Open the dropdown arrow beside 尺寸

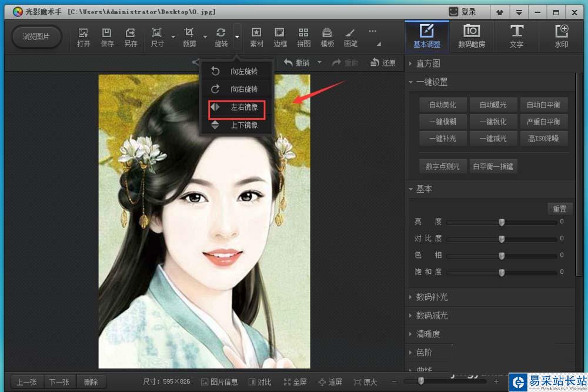click(173, 36)
